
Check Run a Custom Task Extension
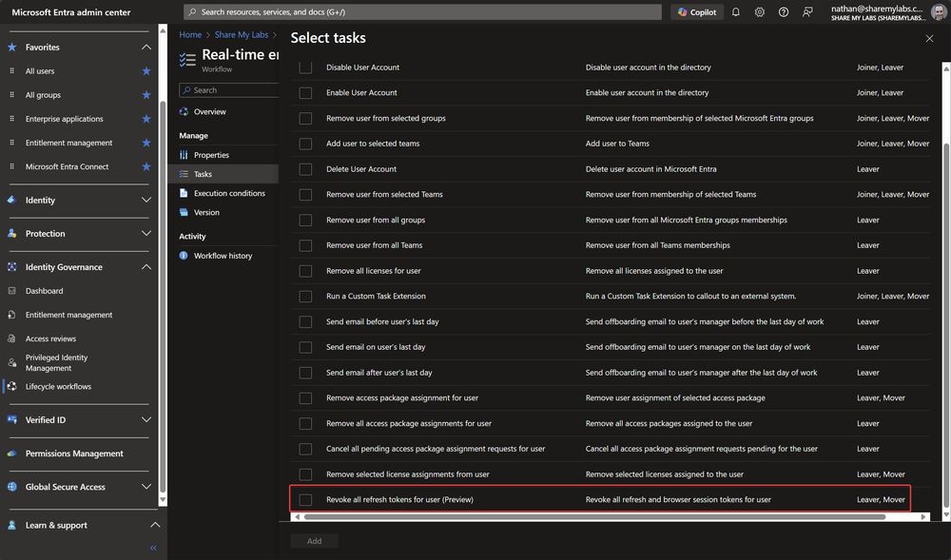(x=305, y=297)
